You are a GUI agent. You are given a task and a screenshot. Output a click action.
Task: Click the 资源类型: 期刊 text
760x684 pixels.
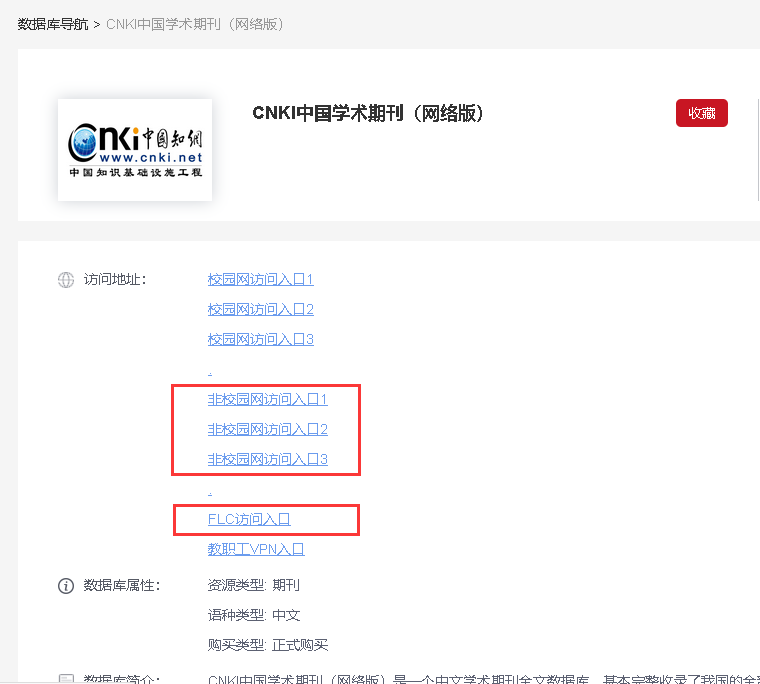coord(254,586)
